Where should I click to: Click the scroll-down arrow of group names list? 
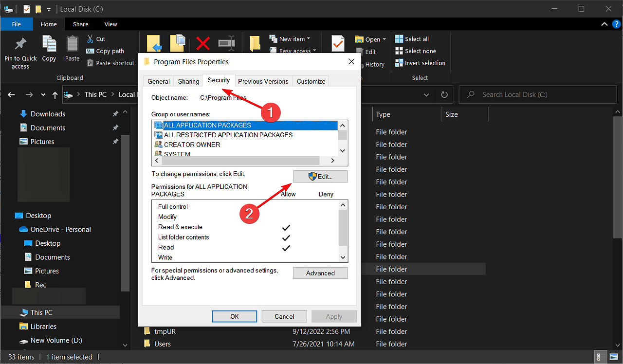click(x=343, y=151)
